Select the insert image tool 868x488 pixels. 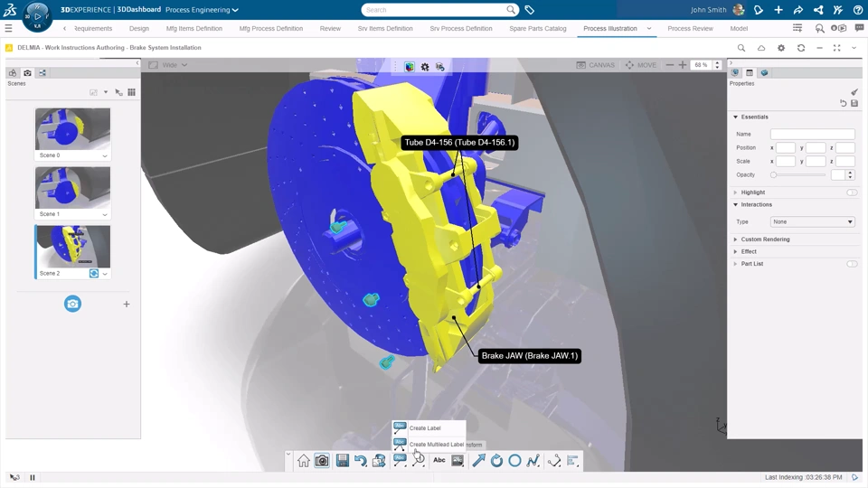pyautogui.click(x=458, y=460)
